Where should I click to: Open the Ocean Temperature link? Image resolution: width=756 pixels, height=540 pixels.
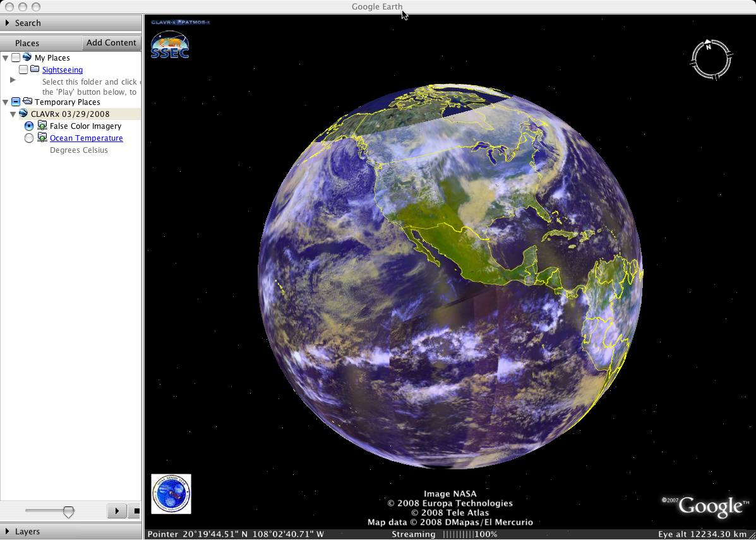(87, 138)
